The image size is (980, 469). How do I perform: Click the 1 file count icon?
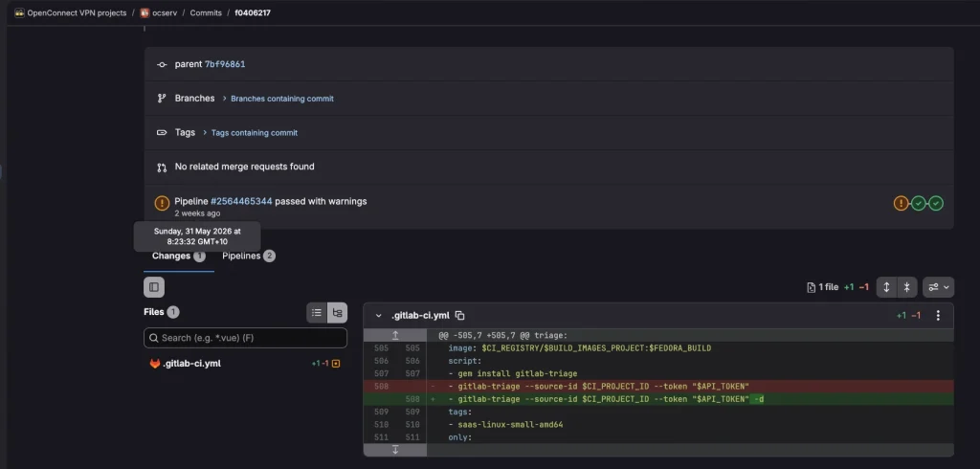pyautogui.click(x=812, y=287)
